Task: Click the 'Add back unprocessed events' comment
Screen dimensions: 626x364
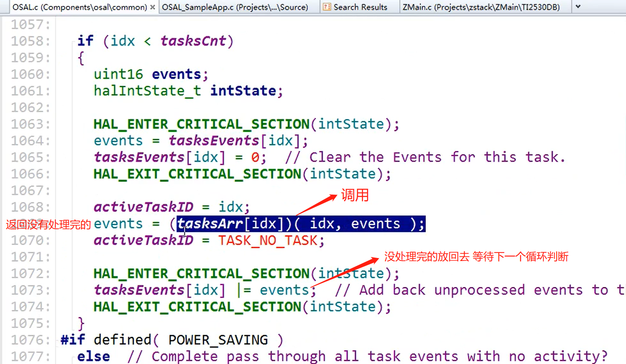Action: 480,290
